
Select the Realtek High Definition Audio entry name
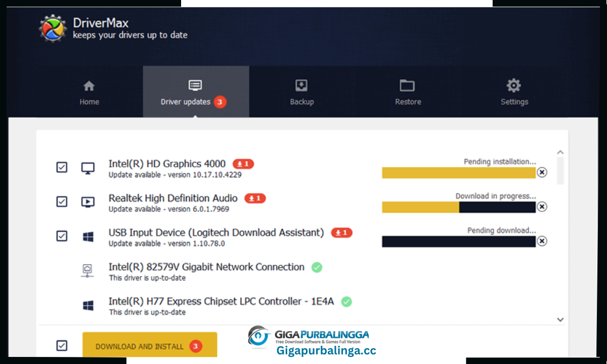tap(173, 198)
